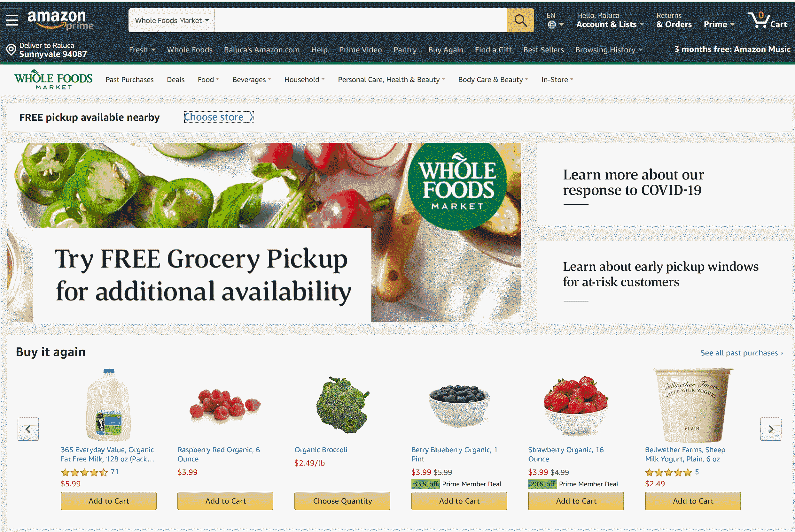Screen dimensions: 795x532
Task: Click Choose store for free pickup
Action: point(219,117)
